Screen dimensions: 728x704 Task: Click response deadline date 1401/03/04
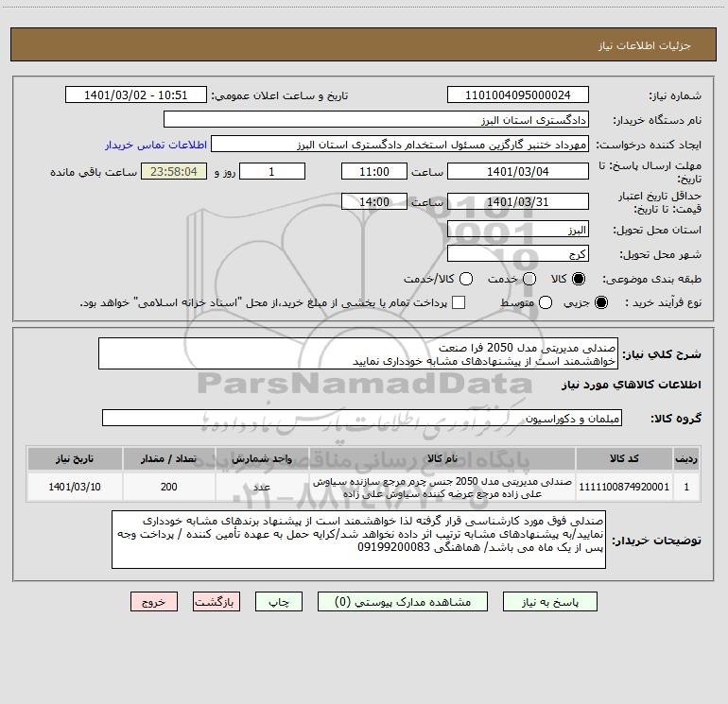tap(518, 171)
